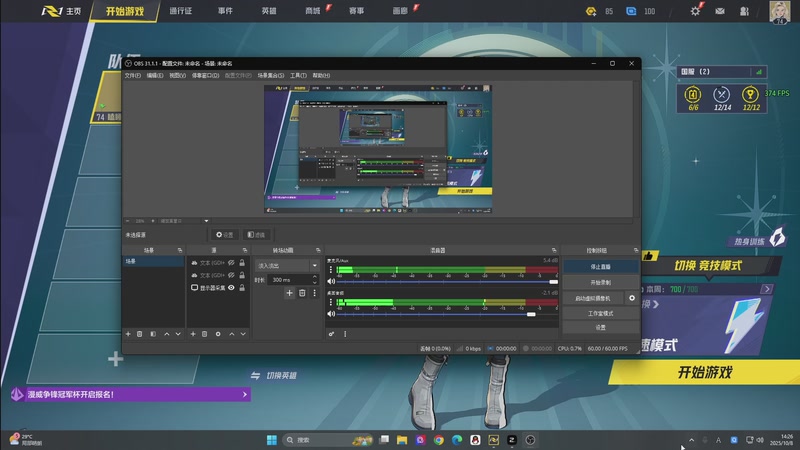The width and height of the screenshot is (800, 450).
Task: Mute the Mic/Aux speaker icon
Action: click(x=331, y=281)
